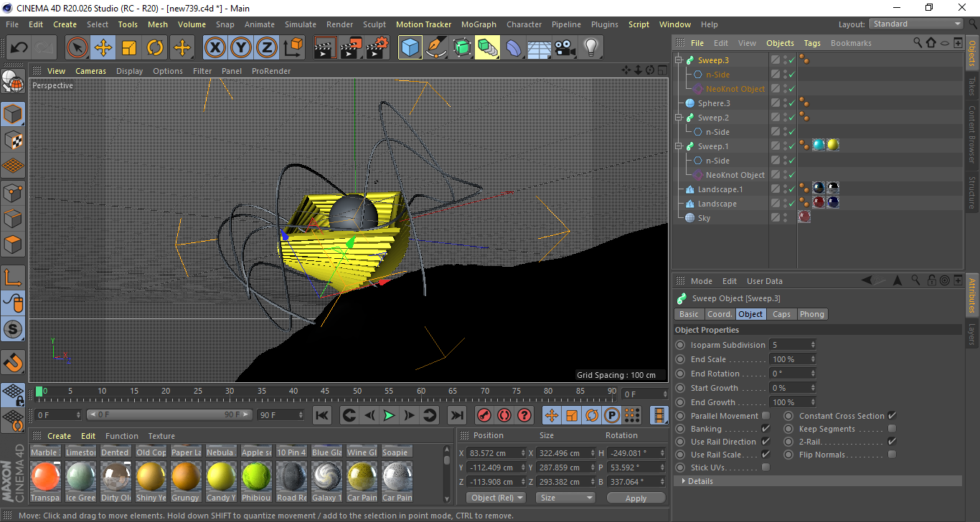Activate the Rotate tool

(155, 48)
